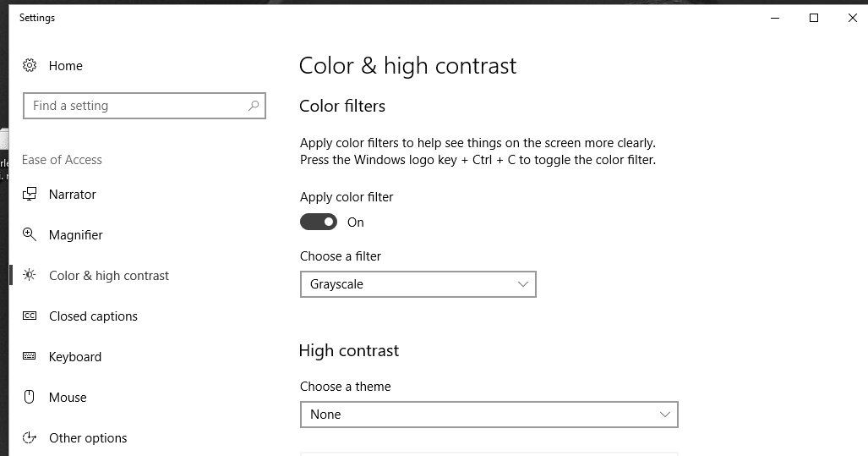Click the Windows logo key + Ctrl + C hint text
Image resolution: width=868 pixels, height=456 pixels.
(x=478, y=160)
